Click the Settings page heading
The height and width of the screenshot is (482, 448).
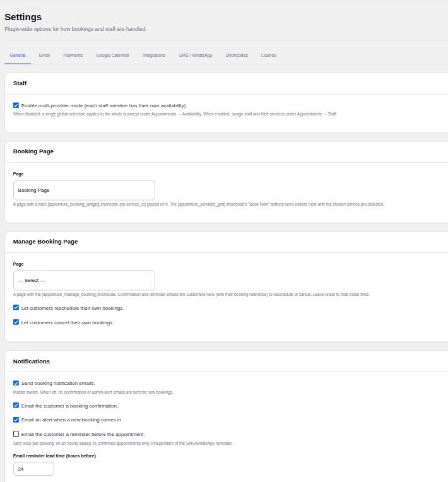[x=23, y=17]
